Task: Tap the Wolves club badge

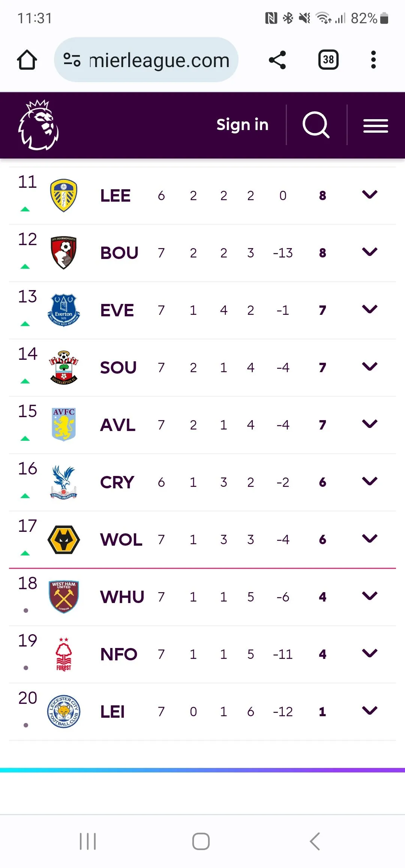Action: [64, 540]
